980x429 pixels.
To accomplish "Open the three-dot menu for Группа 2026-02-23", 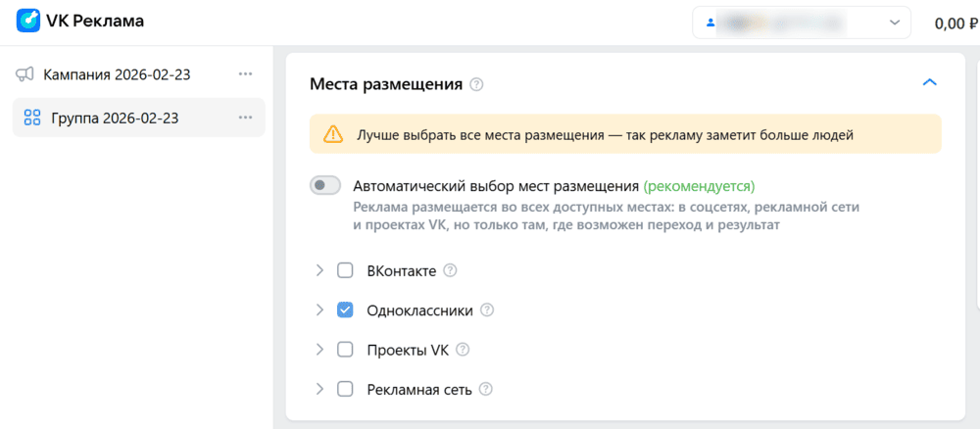I will [x=245, y=119].
